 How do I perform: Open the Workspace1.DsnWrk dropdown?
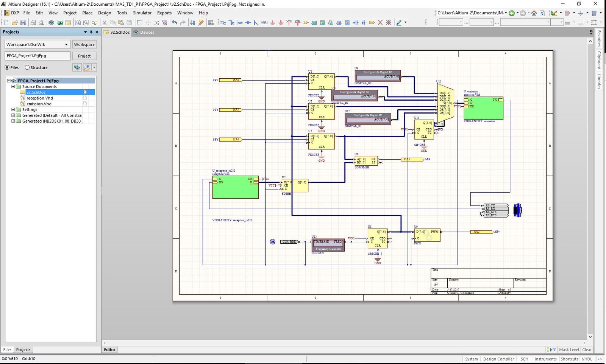point(66,45)
